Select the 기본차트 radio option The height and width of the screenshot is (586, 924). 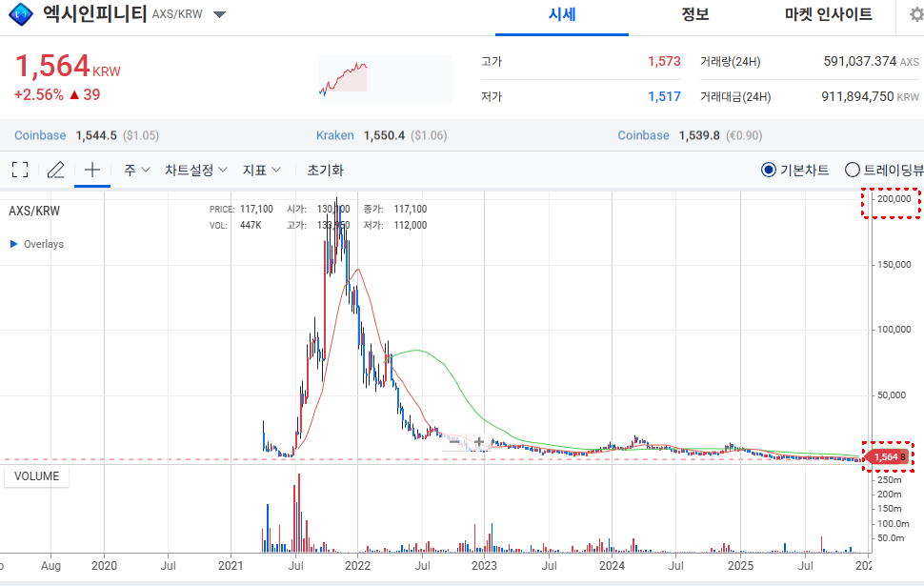(769, 171)
